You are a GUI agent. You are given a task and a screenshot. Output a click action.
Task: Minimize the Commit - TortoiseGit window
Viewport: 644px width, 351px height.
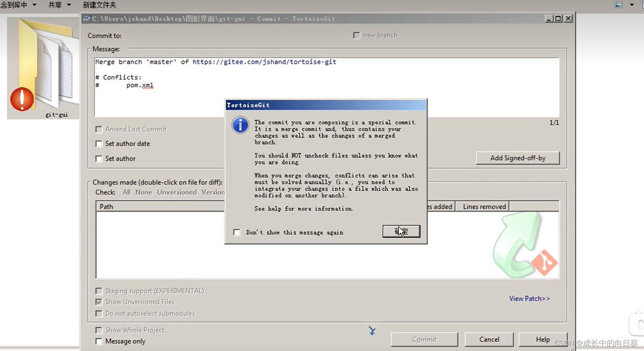pyautogui.click(x=549, y=18)
